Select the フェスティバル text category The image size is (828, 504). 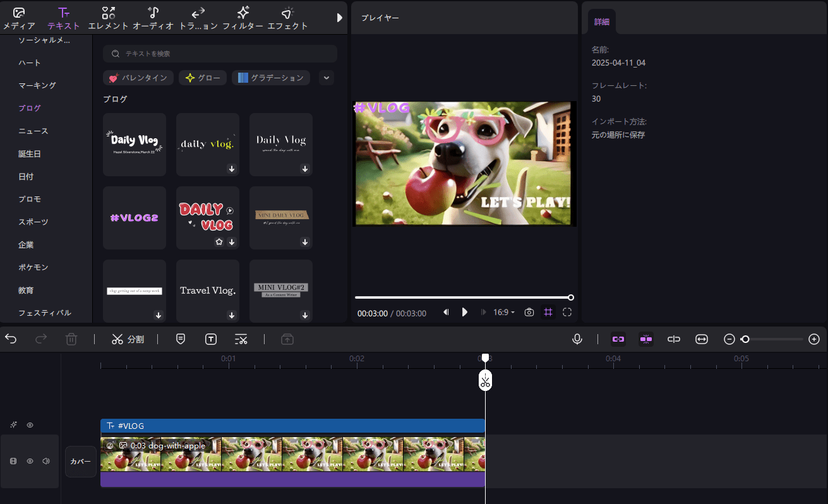coord(45,313)
